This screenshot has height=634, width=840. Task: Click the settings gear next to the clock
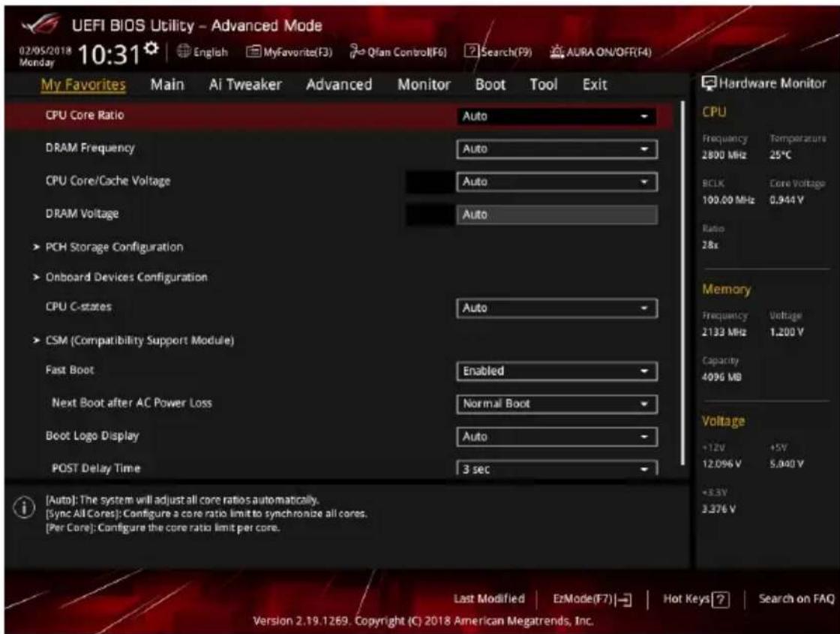(152, 48)
